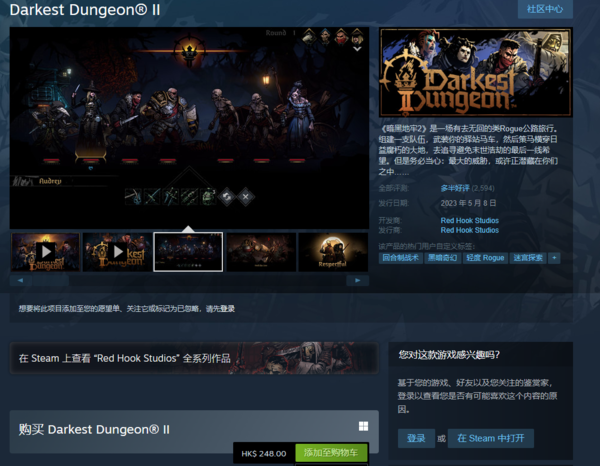Screen dimensions: 600x466
Task: Click 在 Steam 中打开 button
Action: tap(491, 438)
